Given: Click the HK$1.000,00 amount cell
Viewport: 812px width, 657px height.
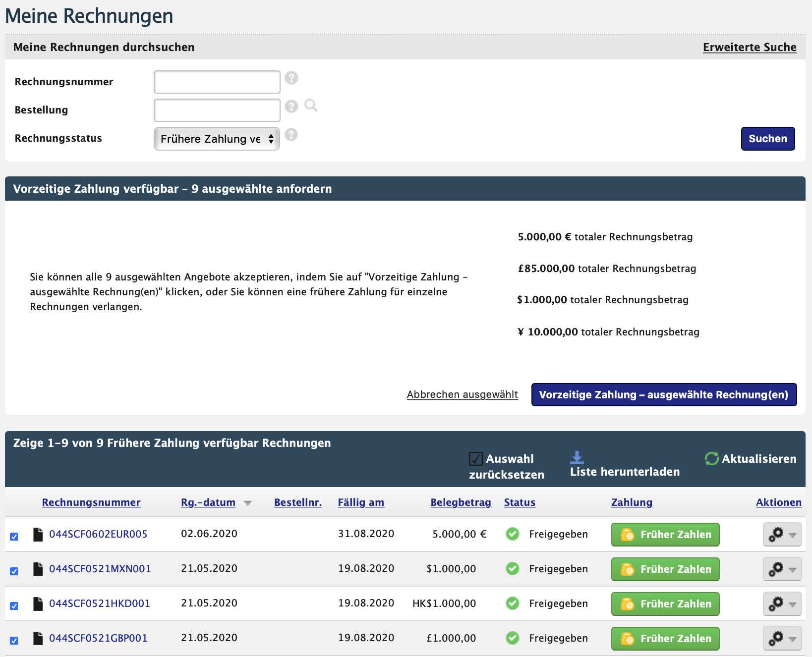Looking at the screenshot, I should tap(444, 603).
